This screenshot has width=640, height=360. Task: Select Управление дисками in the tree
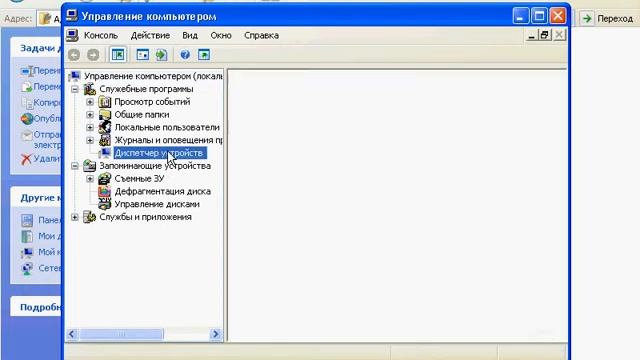pos(157,204)
